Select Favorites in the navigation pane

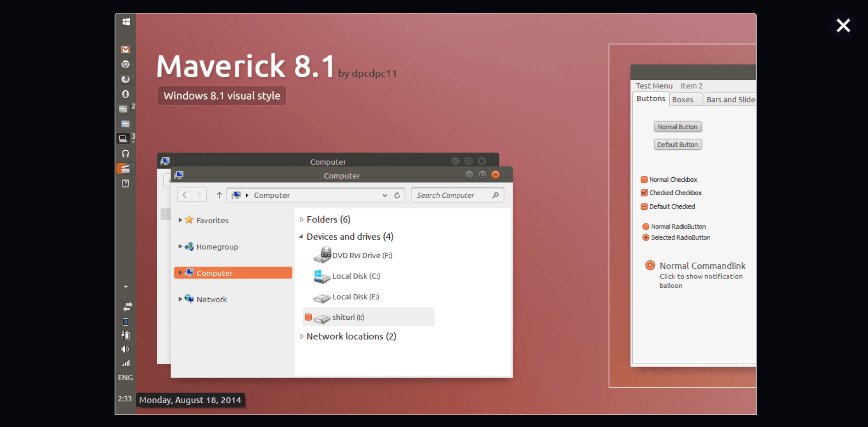click(x=212, y=220)
